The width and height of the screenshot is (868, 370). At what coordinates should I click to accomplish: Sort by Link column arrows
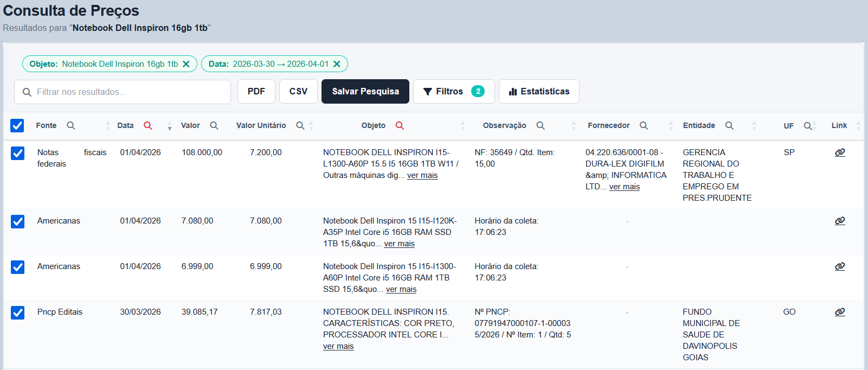pos(858,126)
